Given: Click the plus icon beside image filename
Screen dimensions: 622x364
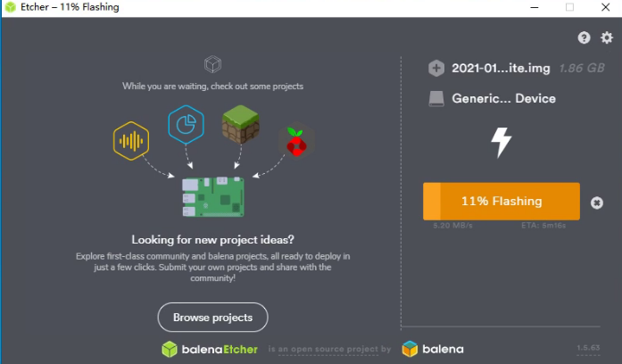Looking at the screenshot, I should (436, 68).
